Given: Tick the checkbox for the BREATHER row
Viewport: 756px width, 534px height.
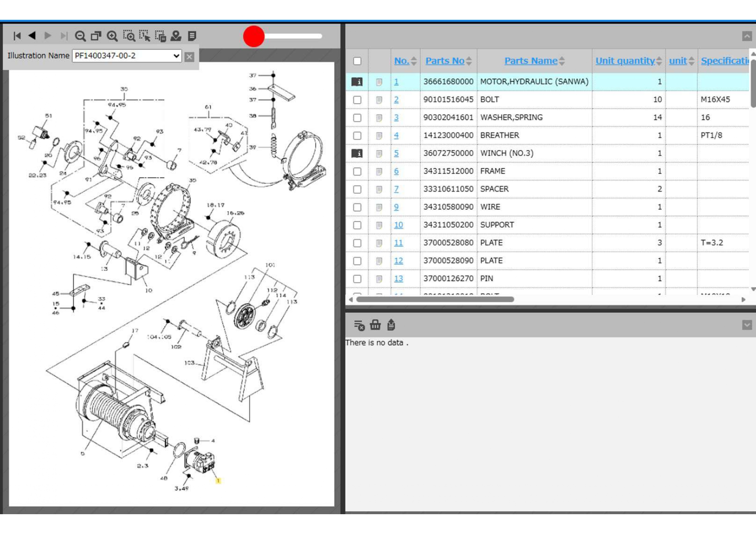Looking at the screenshot, I should coord(357,136).
